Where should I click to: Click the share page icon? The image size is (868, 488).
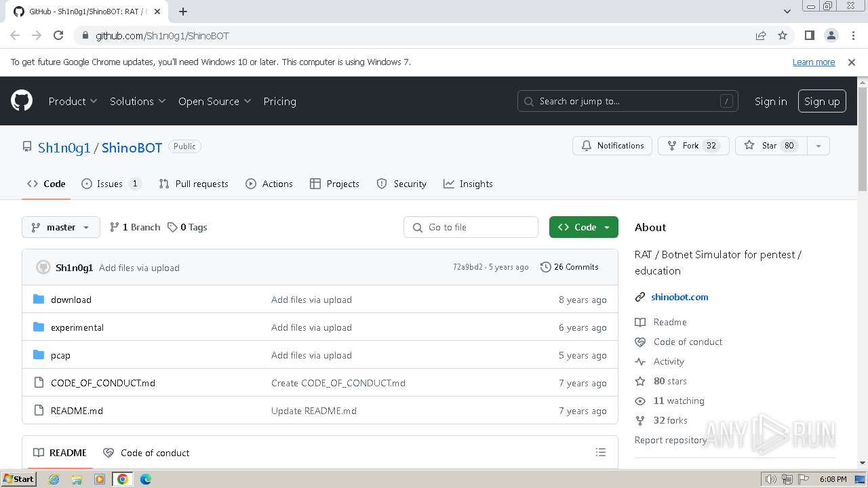click(x=761, y=35)
